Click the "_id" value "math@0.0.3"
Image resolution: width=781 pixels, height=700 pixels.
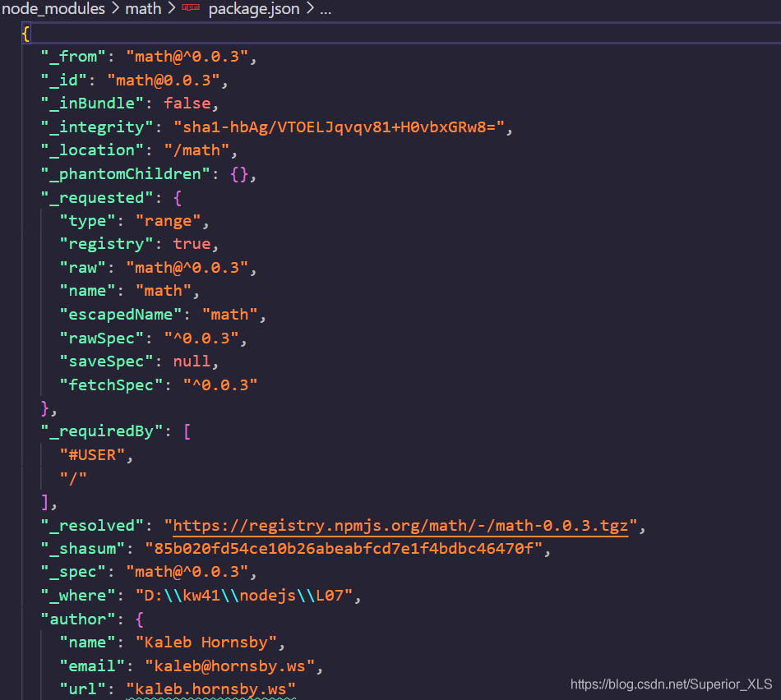click(x=164, y=81)
